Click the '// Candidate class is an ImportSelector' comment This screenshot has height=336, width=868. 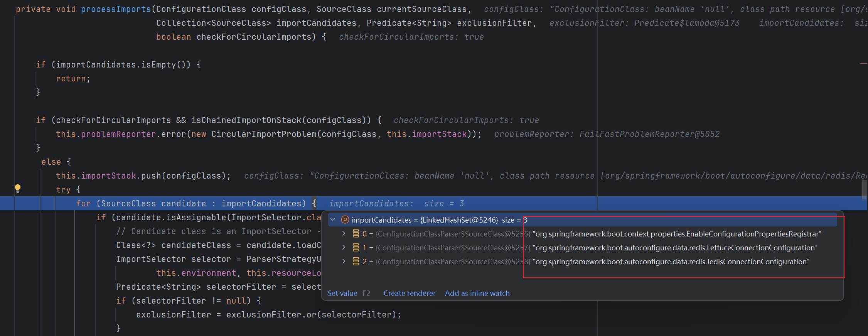(x=218, y=231)
